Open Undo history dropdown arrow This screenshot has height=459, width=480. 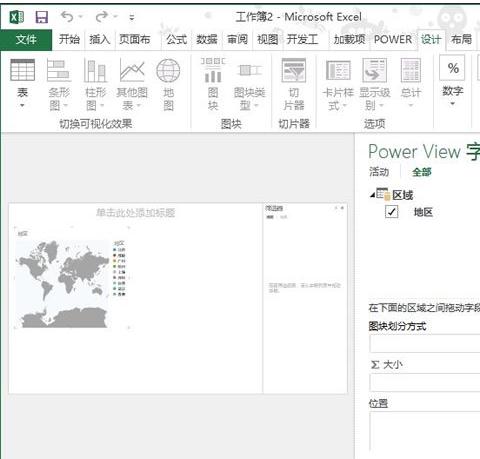pyautogui.click(x=81, y=17)
